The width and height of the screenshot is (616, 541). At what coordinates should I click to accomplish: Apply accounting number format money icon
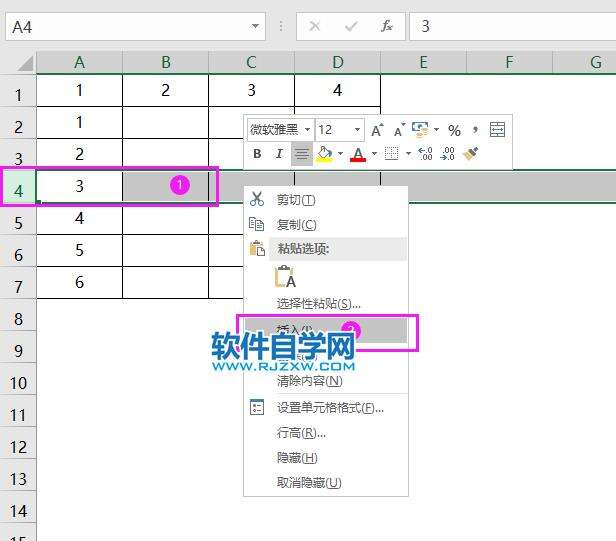tap(420, 130)
